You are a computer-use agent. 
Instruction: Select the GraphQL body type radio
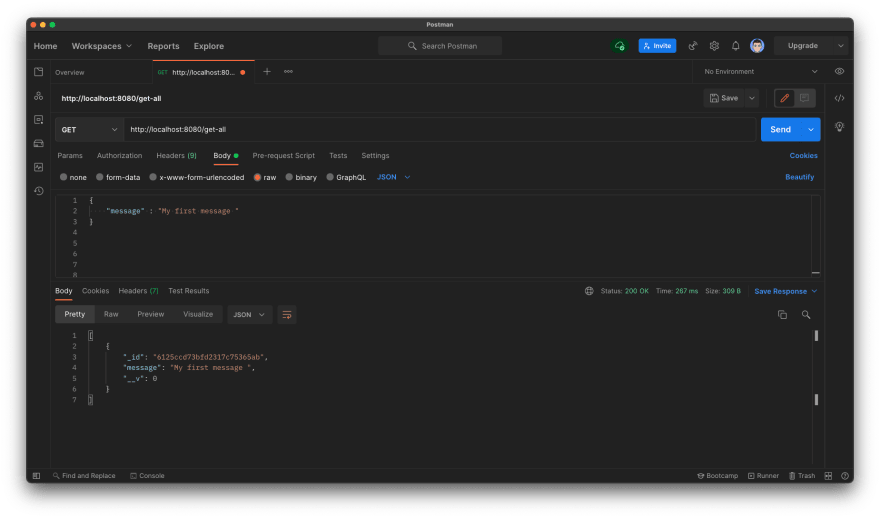coord(330,177)
